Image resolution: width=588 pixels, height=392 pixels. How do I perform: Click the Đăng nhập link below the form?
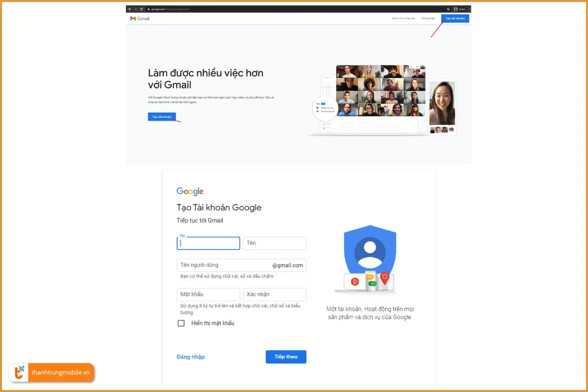pyautogui.click(x=191, y=357)
